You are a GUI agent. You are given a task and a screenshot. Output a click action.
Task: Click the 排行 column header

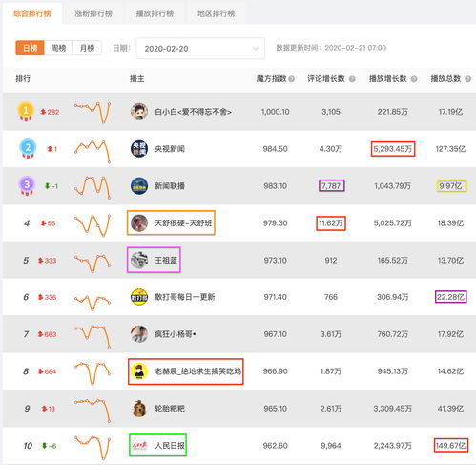pos(23,79)
